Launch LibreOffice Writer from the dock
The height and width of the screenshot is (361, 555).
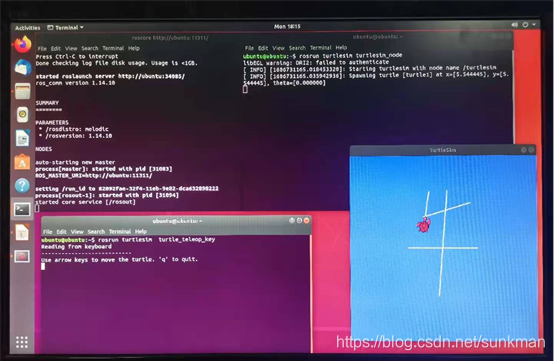pyautogui.click(x=22, y=138)
